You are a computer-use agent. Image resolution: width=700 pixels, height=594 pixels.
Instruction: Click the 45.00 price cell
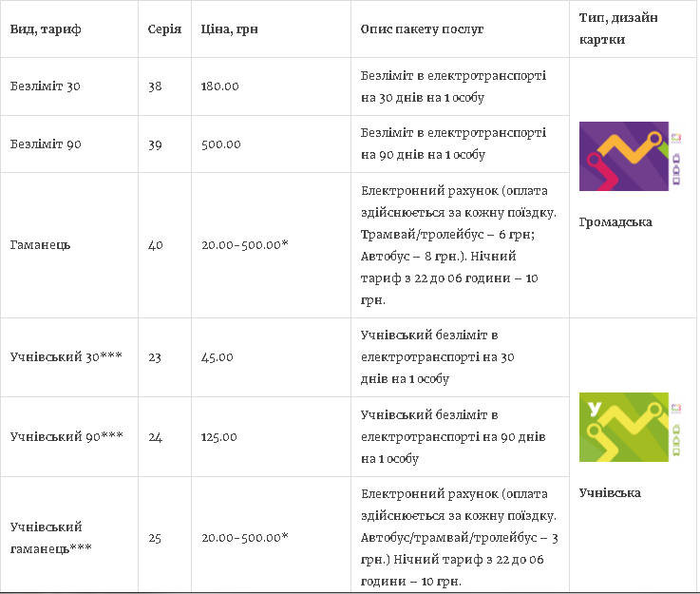[218, 357]
